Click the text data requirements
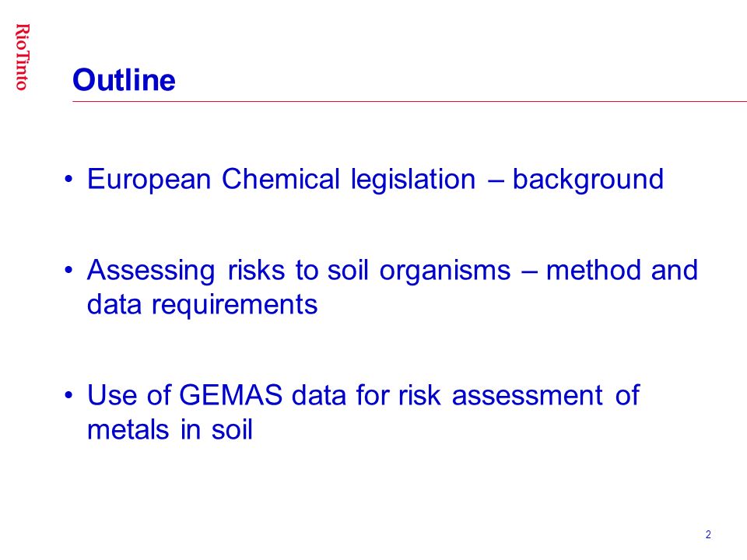This screenshot has width=747, height=560. (202, 304)
